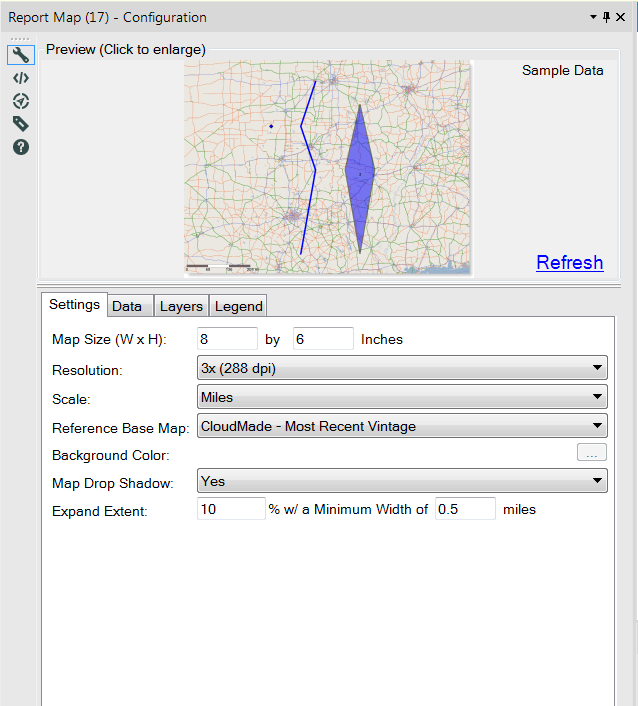Open the Reference Base Map dropdown
Image resolution: width=638 pixels, height=706 pixels.
[402, 426]
